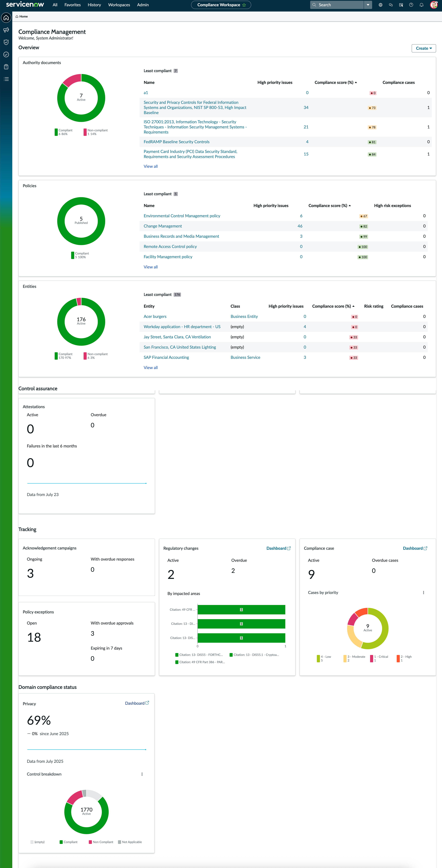The height and width of the screenshot is (868, 442).
Task: Click the notifications bell icon
Action: pyautogui.click(x=421, y=5)
